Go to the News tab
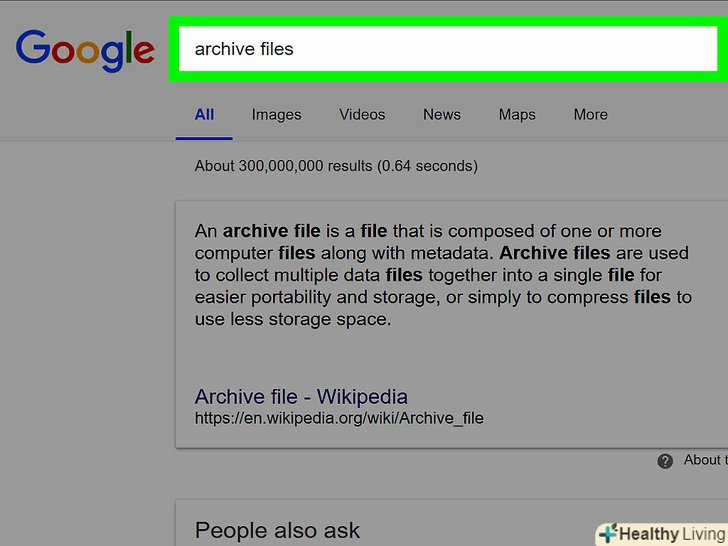This screenshot has height=546, width=728. click(x=442, y=114)
